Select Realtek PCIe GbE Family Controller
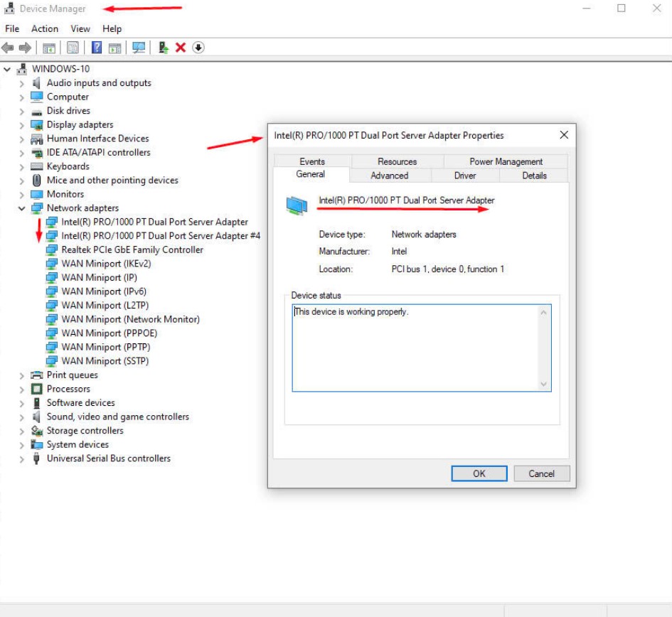Viewport: 672px width, 617px height. (132, 250)
